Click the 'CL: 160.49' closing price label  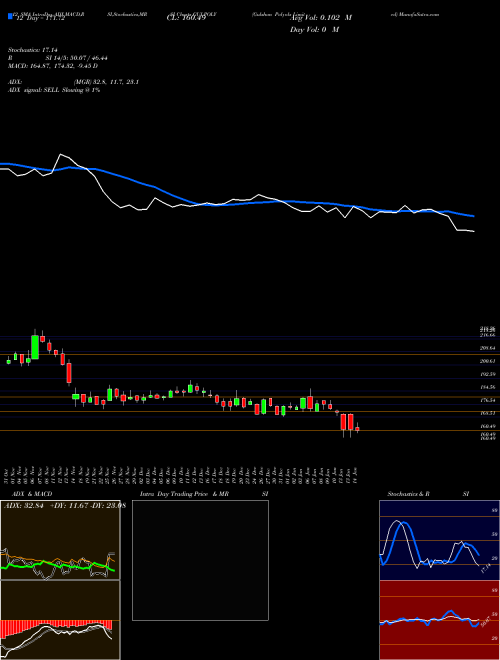185,18
